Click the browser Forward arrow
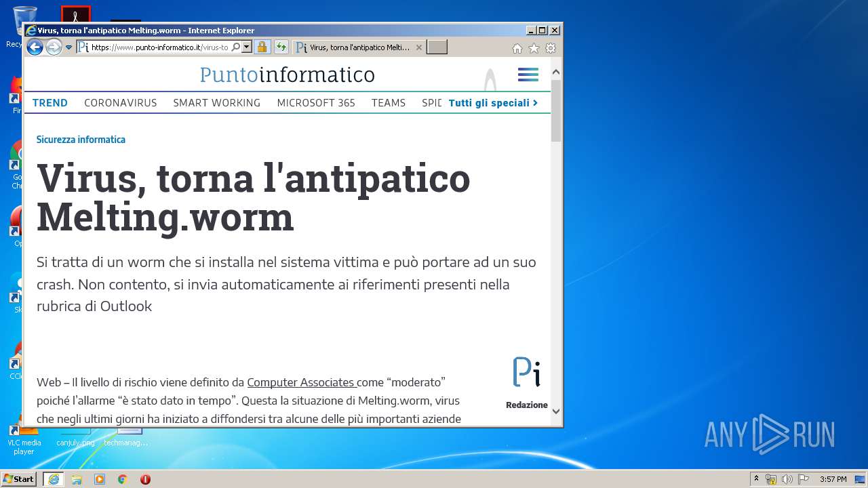The image size is (868, 488). [54, 47]
